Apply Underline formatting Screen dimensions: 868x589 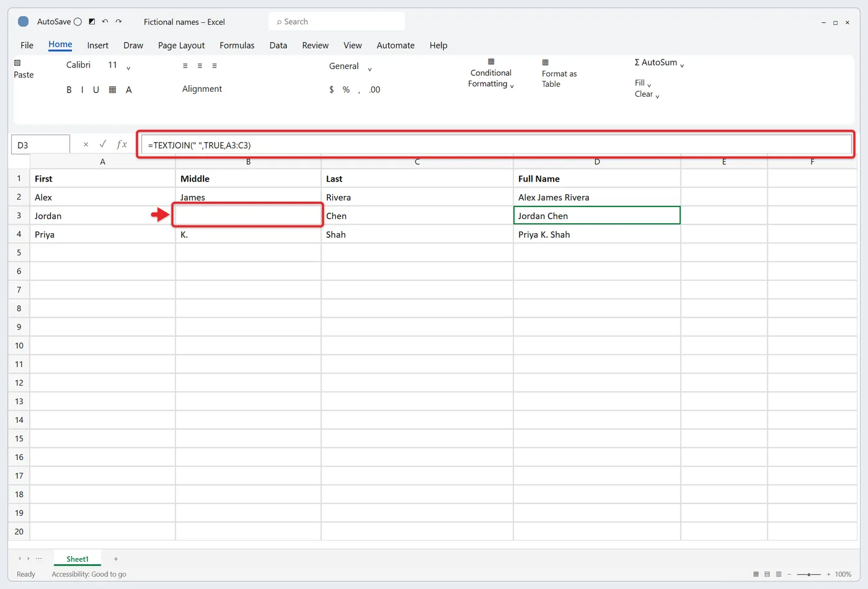click(x=96, y=90)
